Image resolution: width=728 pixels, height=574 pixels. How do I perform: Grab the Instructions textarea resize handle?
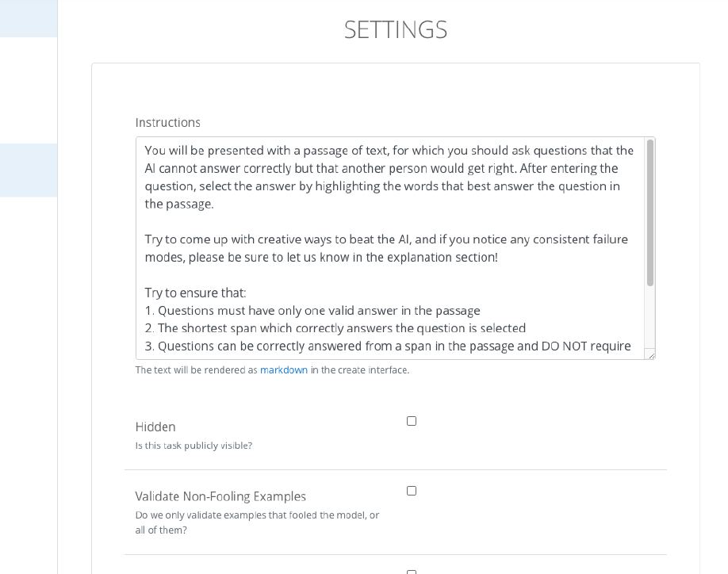tap(651, 355)
